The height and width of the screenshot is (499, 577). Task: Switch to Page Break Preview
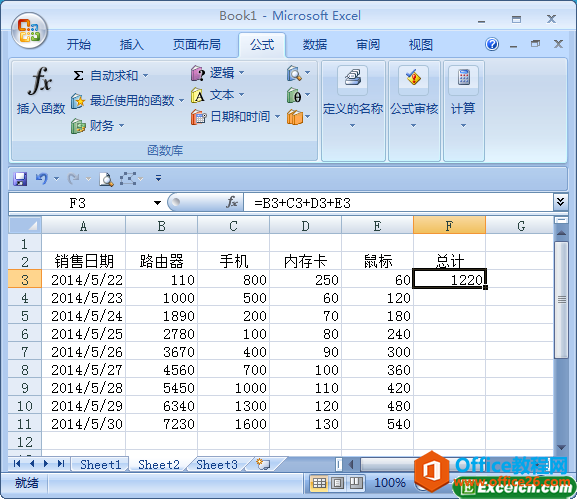[x=356, y=483]
